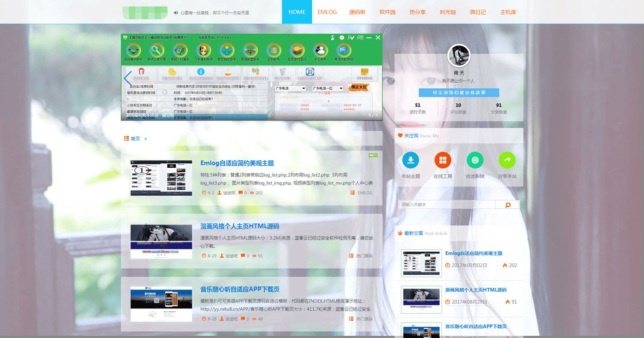The height and width of the screenshot is (338, 644).
Task: Switch to the EMLOG navigation tab
Action: point(327,12)
